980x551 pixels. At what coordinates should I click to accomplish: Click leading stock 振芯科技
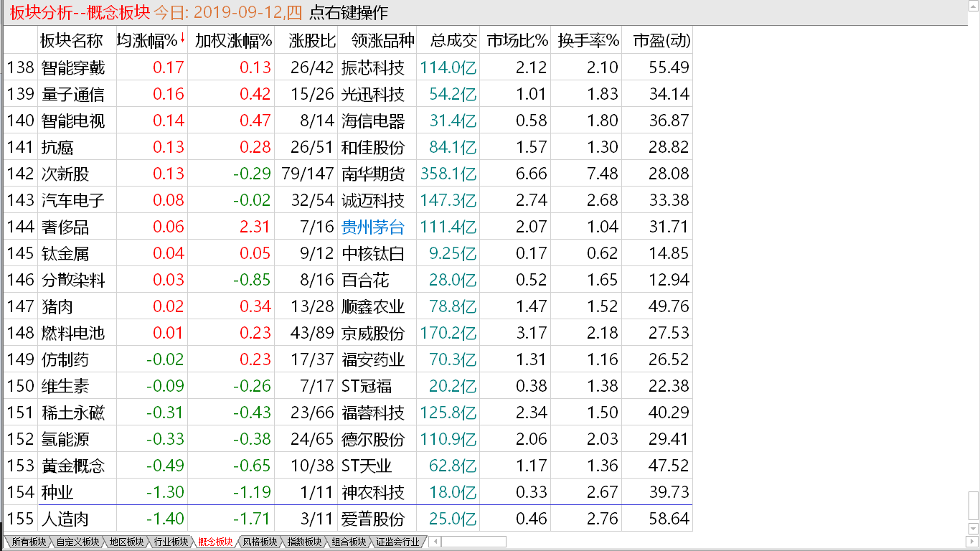coord(373,67)
